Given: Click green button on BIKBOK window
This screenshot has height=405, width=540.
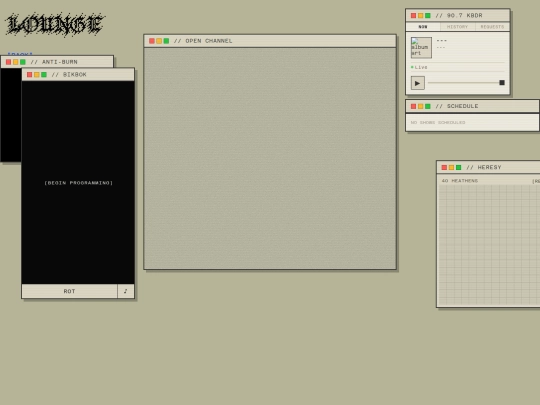Looking at the screenshot, I should tap(44, 75).
